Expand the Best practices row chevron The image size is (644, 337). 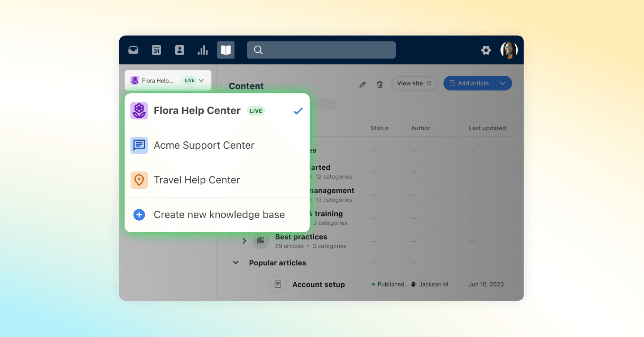tap(244, 241)
